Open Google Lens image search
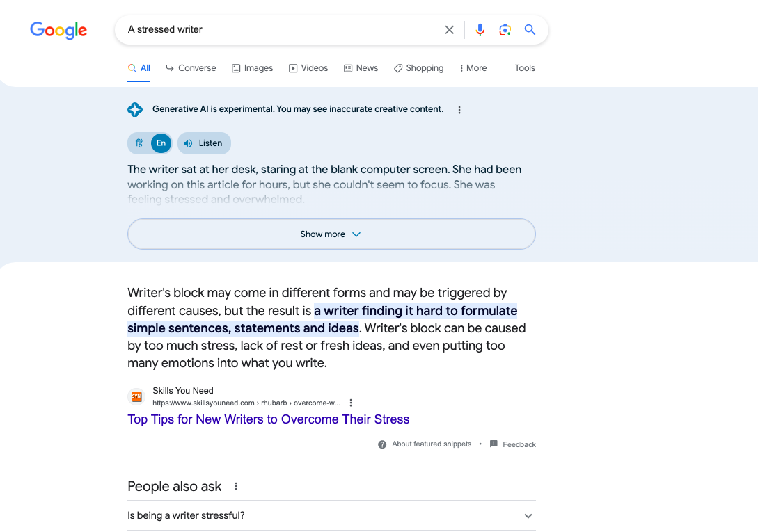Screen dimensions: 758x532 (x=505, y=30)
